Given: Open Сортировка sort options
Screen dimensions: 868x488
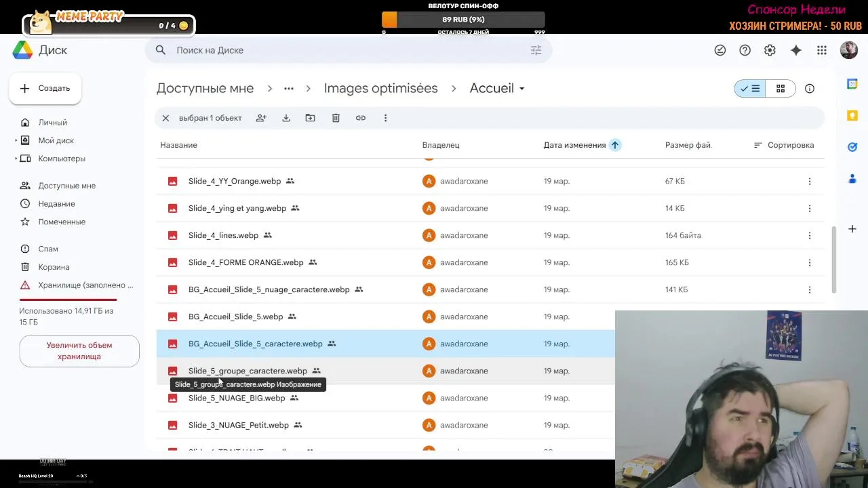Looking at the screenshot, I should (x=784, y=145).
